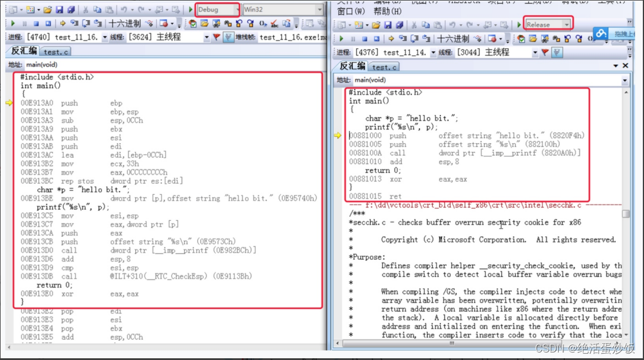Select line 00E913D0 call __imp__printf
Viewport: 644px width, 360px height.
coord(139,250)
